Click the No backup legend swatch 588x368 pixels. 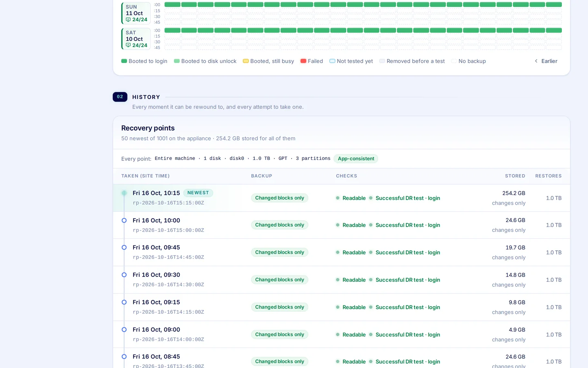pyautogui.click(x=454, y=61)
